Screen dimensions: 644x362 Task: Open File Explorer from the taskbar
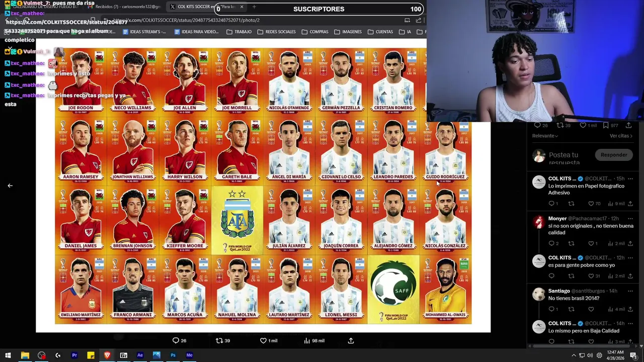coord(25,355)
